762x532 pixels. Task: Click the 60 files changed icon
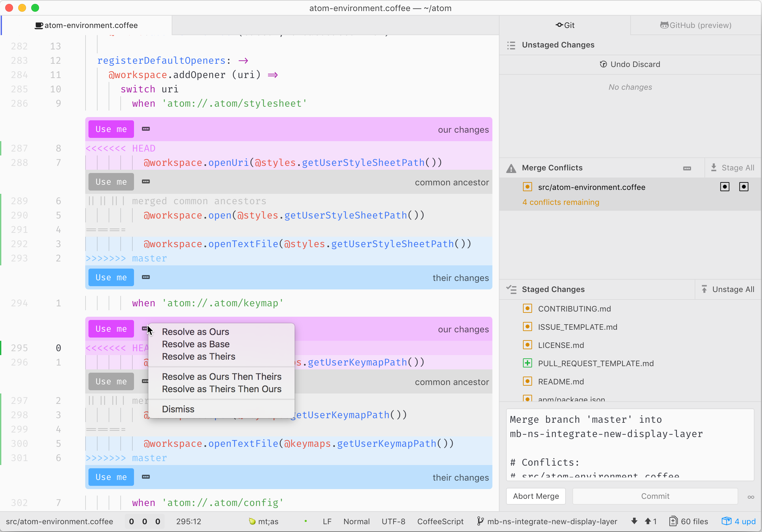coord(673,521)
